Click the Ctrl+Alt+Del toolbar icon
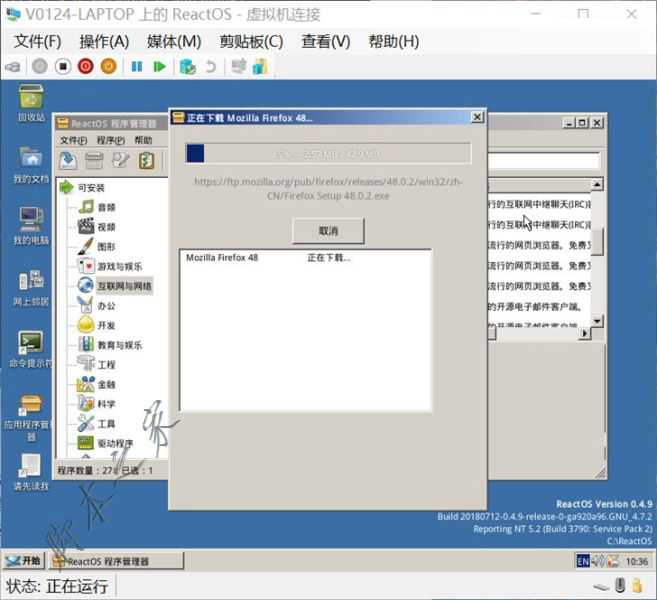The width and height of the screenshot is (657, 600). (x=12, y=66)
